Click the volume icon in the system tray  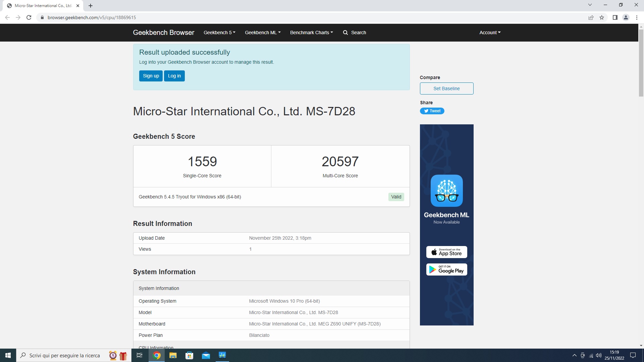point(599,355)
